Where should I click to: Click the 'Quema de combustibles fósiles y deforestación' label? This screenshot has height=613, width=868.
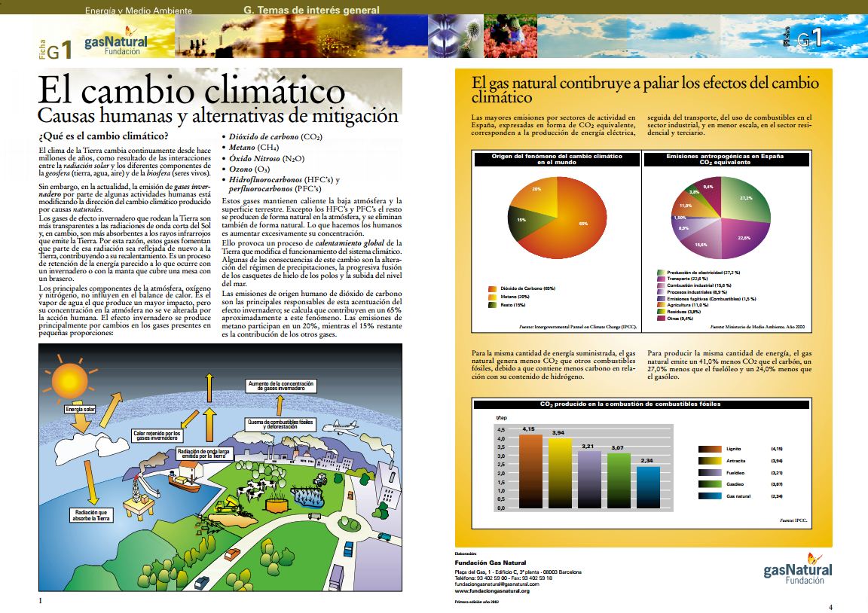(x=281, y=425)
